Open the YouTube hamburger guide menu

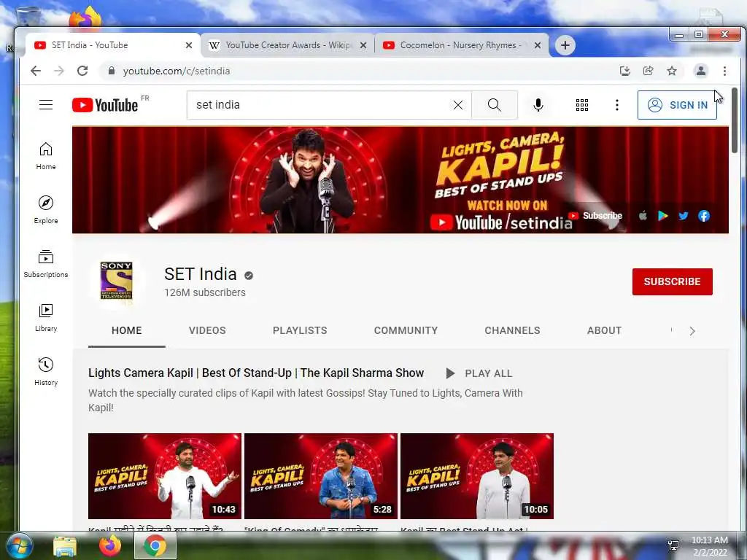(x=46, y=105)
